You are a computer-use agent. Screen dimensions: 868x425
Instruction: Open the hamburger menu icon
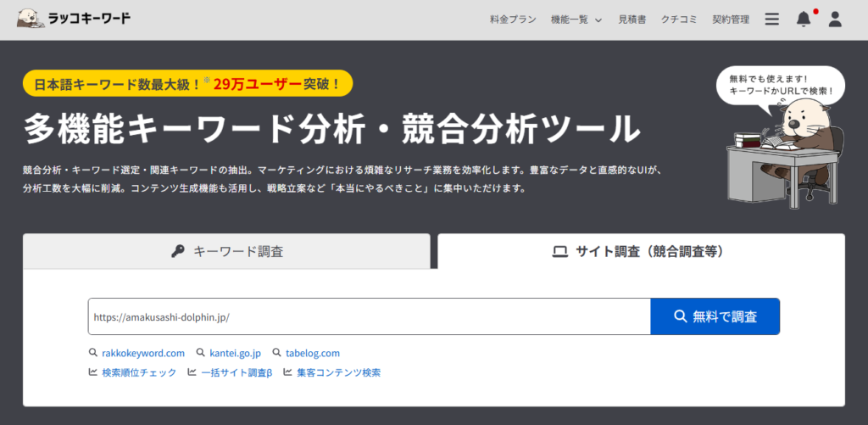[x=771, y=20]
